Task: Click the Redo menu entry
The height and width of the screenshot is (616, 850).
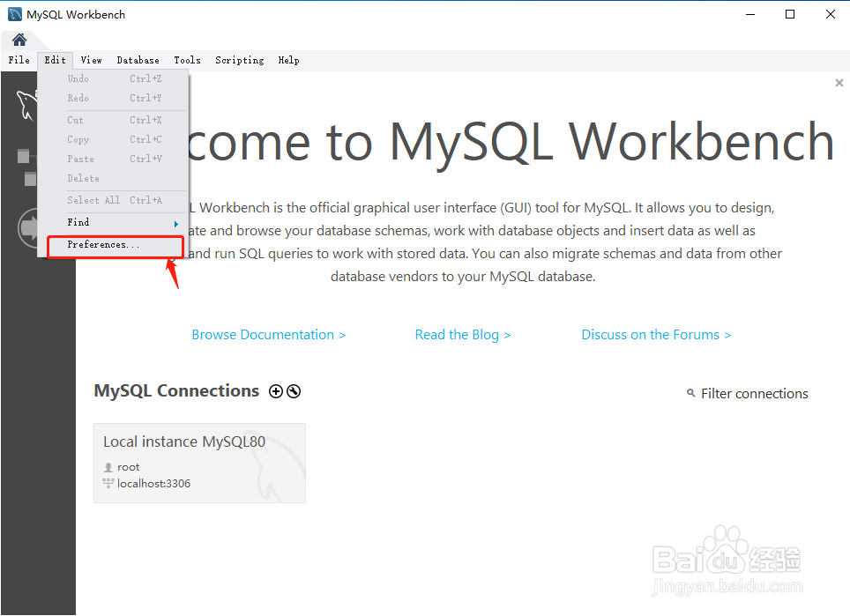Action: (113, 98)
